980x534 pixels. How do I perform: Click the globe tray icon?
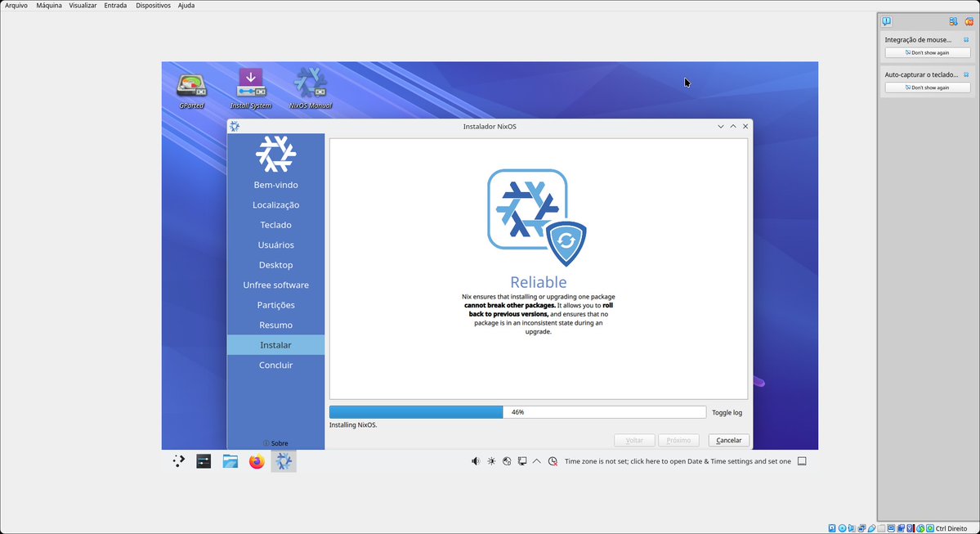tap(507, 461)
